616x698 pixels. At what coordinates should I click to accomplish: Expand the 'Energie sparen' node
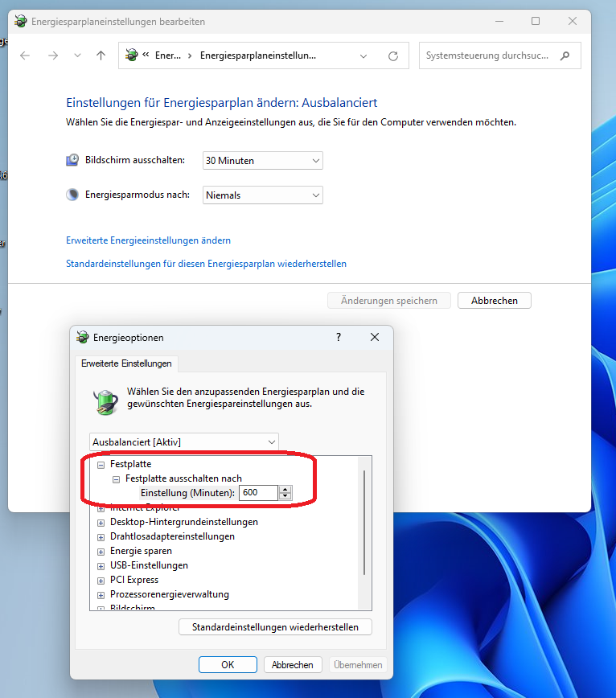pyautogui.click(x=101, y=552)
